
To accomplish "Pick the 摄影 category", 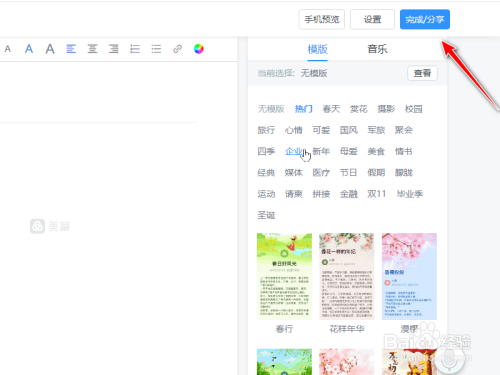I will click(x=386, y=109).
